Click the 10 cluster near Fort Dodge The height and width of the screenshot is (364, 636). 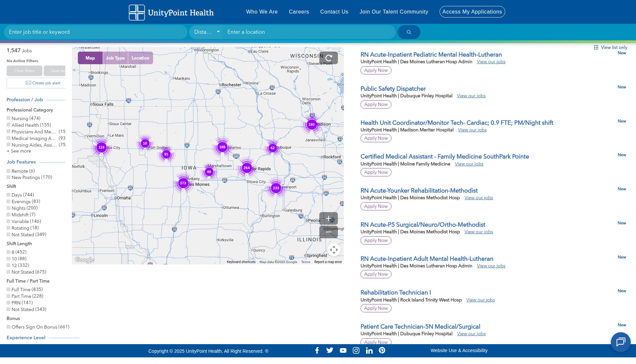point(145,143)
